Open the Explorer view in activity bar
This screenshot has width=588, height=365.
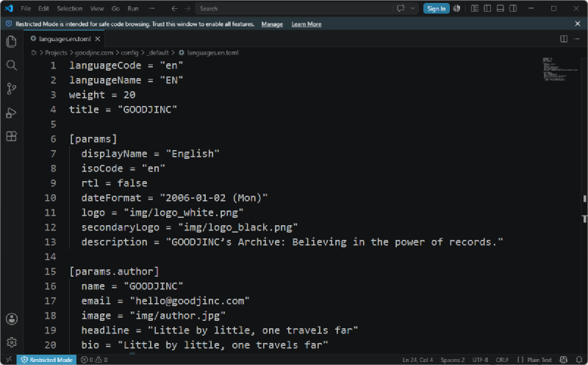point(12,41)
